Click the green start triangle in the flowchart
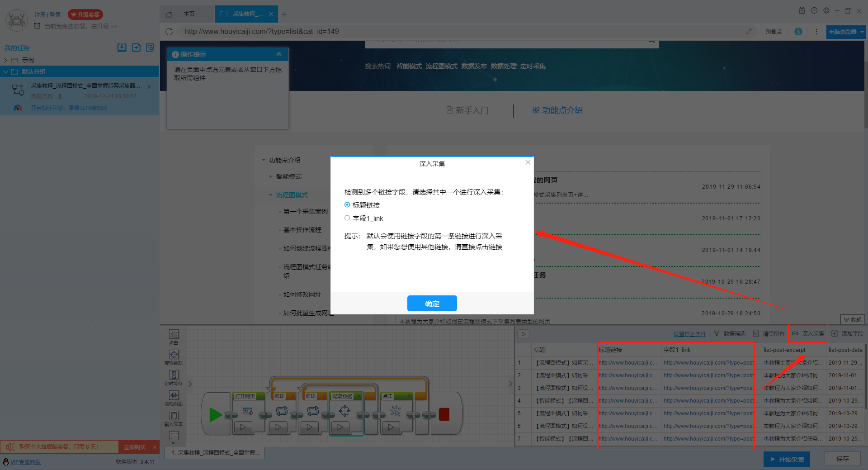Screen dimensions: 868x470 (215, 414)
